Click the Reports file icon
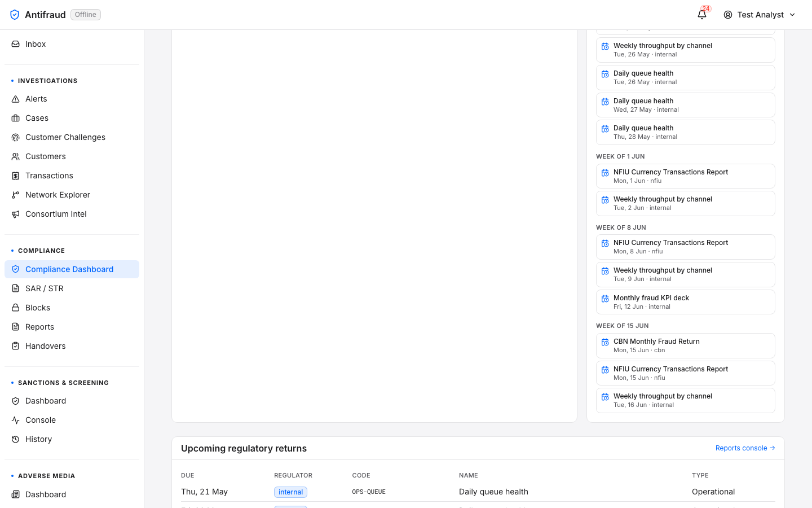 pyautogui.click(x=16, y=327)
